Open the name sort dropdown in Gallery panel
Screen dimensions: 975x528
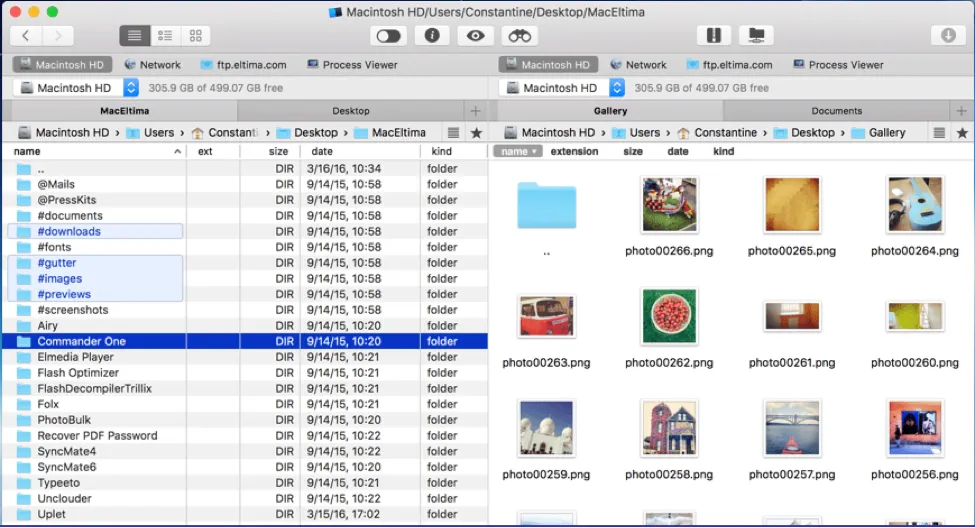[517, 152]
